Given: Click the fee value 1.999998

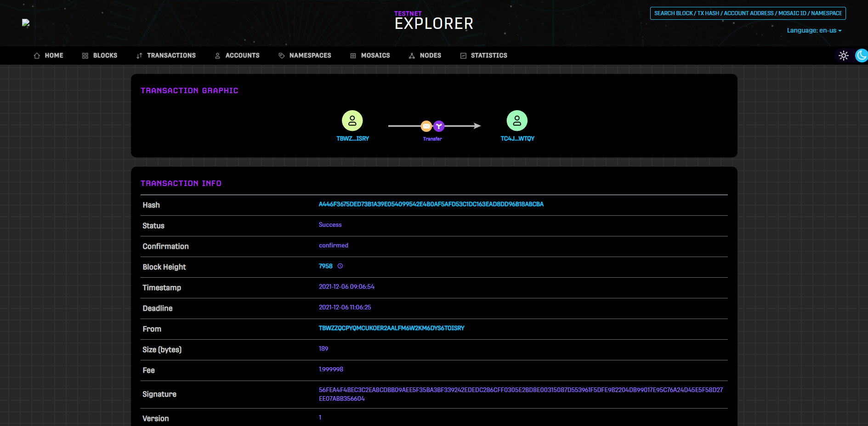Looking at the screenshot, I should tap(331, 370).
